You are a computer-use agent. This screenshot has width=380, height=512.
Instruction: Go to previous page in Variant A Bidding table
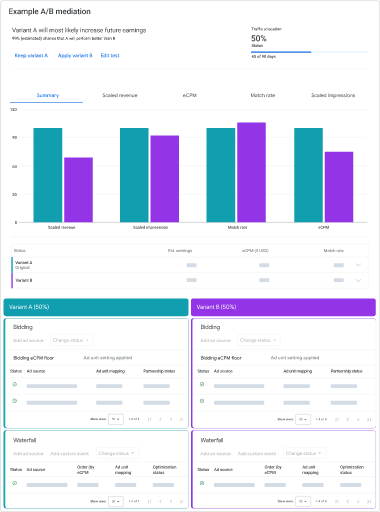coord(160,419)
